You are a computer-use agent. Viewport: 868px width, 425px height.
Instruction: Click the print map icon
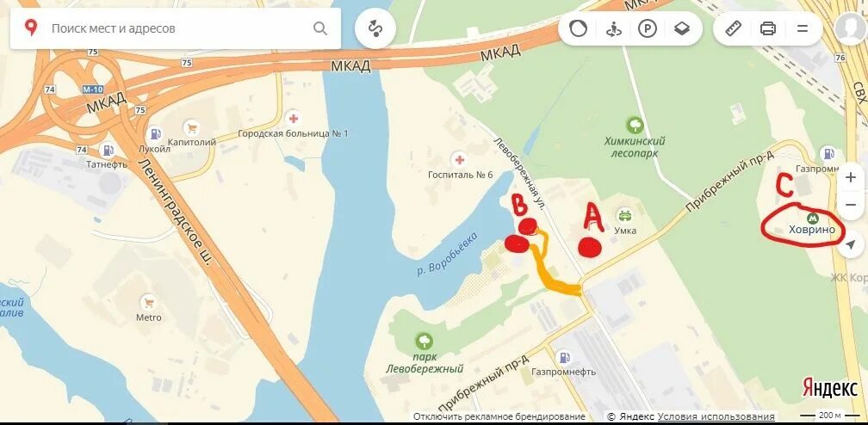[x=768, y=28]
